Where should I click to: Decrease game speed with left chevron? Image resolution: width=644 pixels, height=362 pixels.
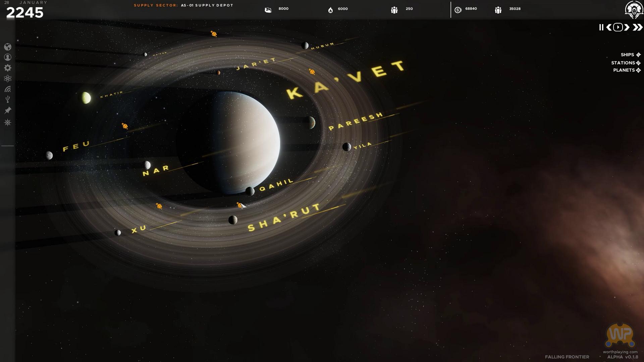[x=609, y=27]
